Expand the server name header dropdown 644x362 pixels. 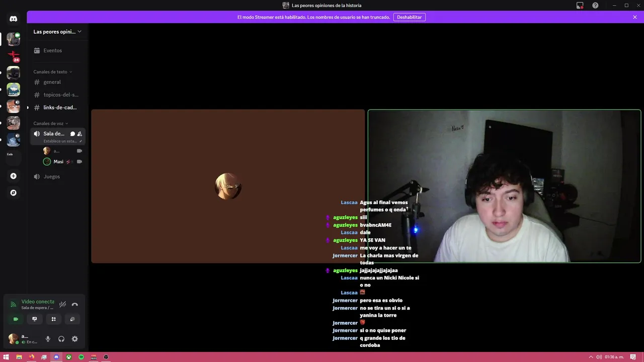click(x=58, y=32)
